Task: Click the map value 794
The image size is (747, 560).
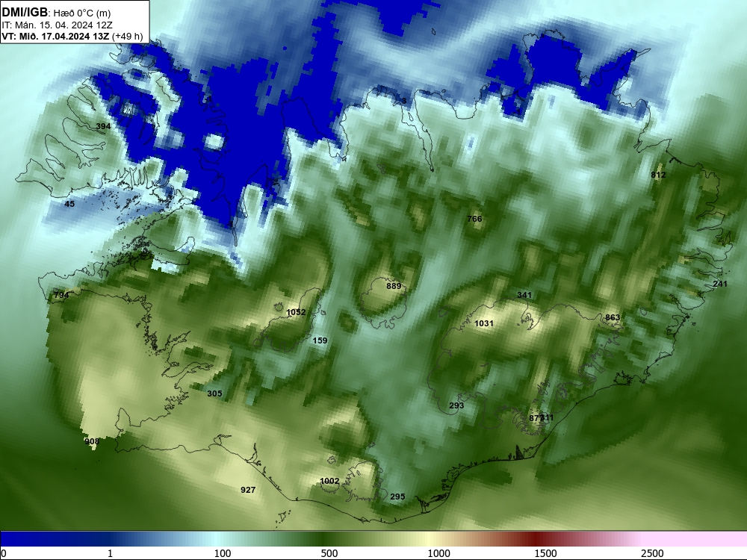Action: pyautogui.click(x=61, y=295)
